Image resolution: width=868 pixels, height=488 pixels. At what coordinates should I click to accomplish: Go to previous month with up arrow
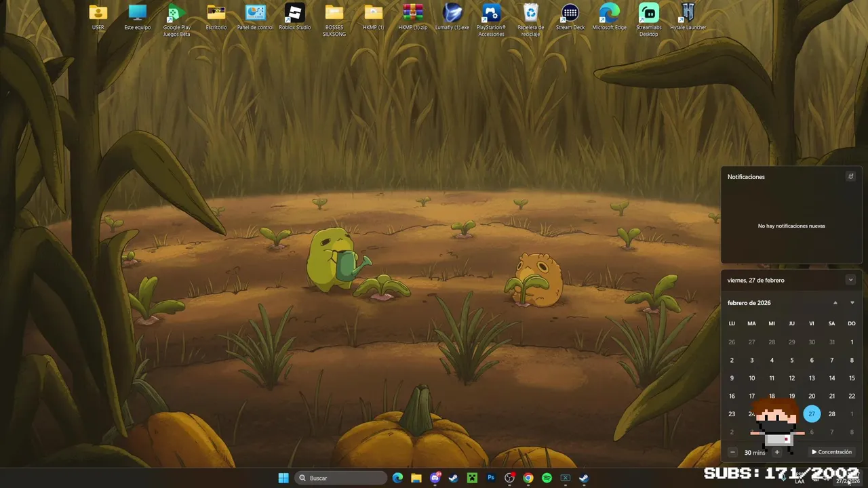click(835, 303)
